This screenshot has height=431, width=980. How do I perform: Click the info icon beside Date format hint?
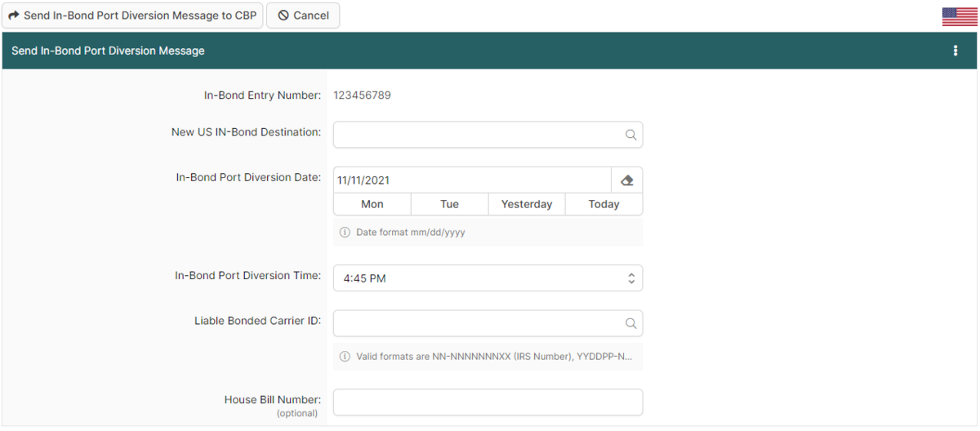[345, 233]
